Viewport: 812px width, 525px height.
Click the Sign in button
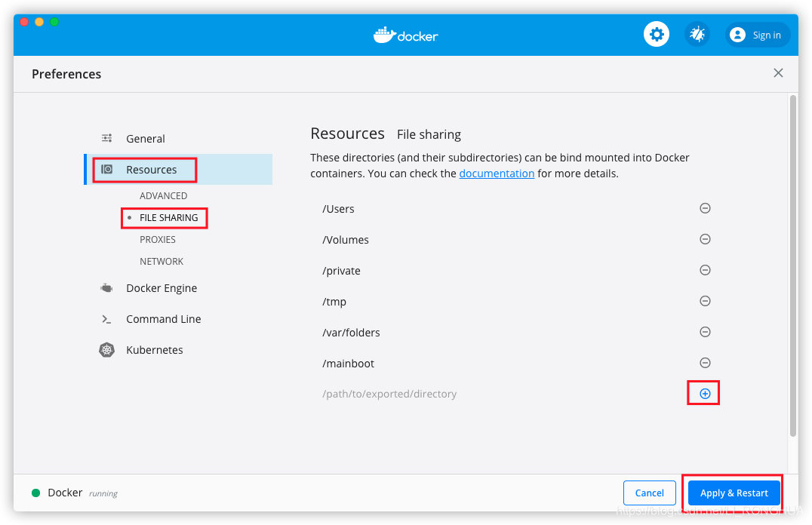coord(757,35)
